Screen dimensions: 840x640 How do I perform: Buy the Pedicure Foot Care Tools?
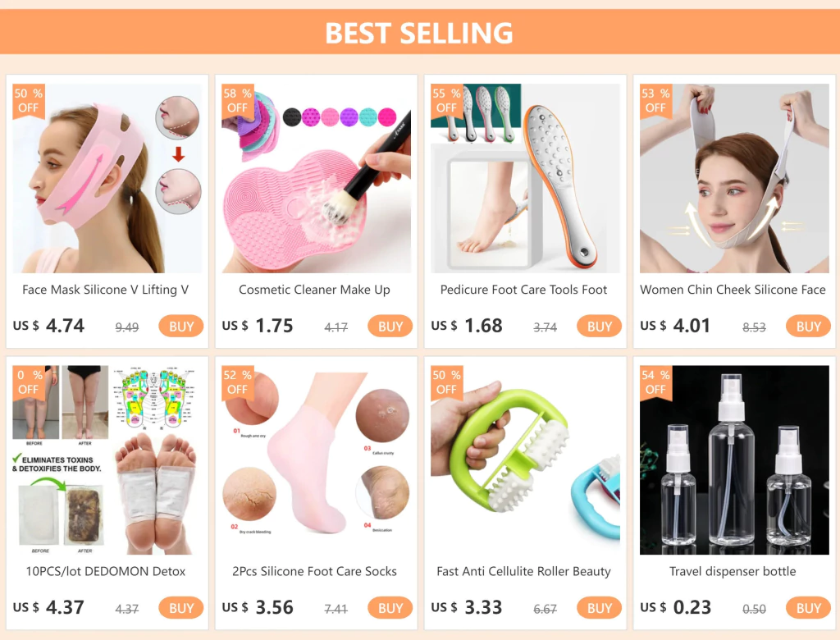click(599, 326)
